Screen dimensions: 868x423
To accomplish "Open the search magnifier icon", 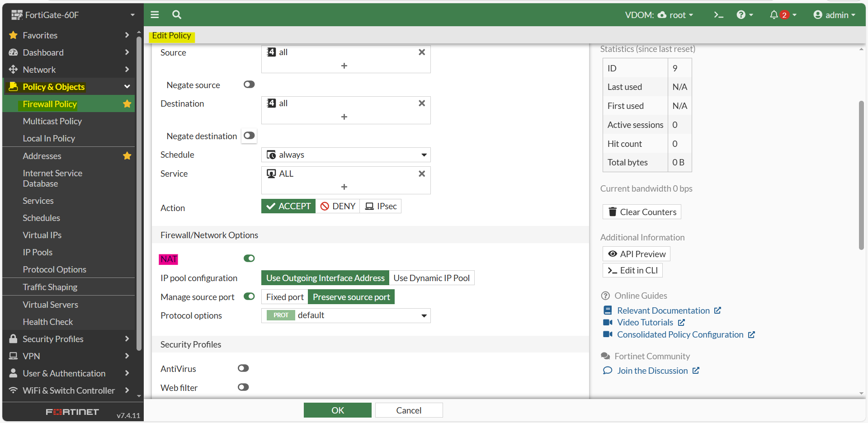I will tap(177, 15).
